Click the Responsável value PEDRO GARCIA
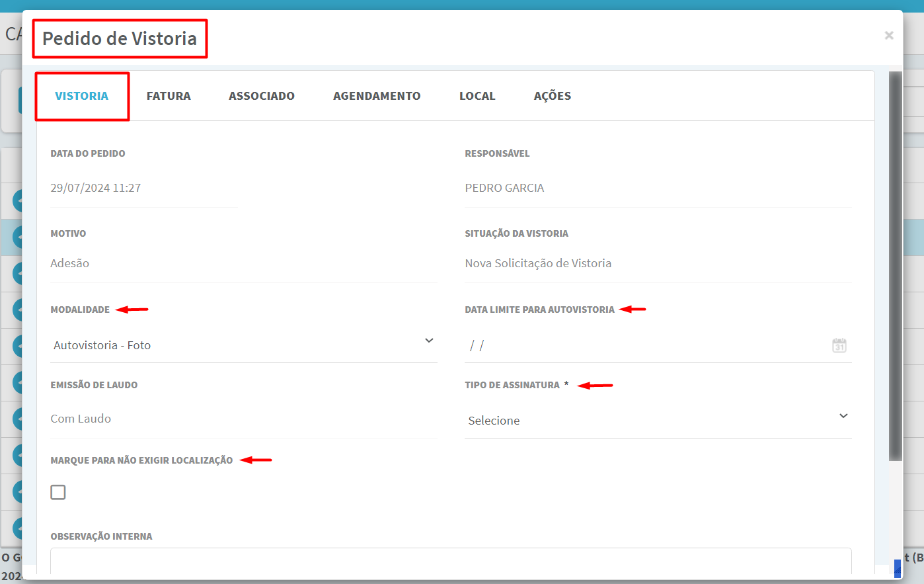 504,188
